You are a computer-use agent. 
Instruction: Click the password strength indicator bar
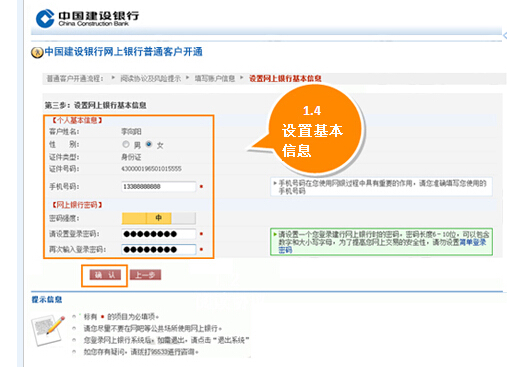159,218
